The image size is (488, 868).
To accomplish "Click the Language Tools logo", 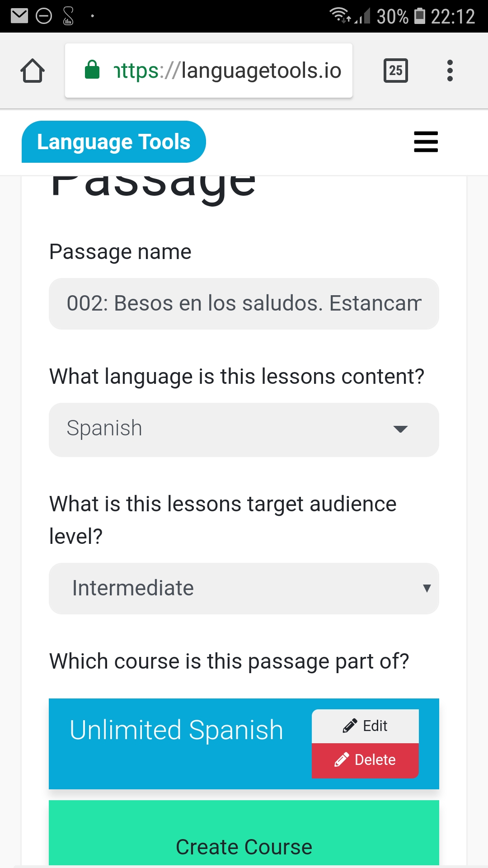I will 113,142.
